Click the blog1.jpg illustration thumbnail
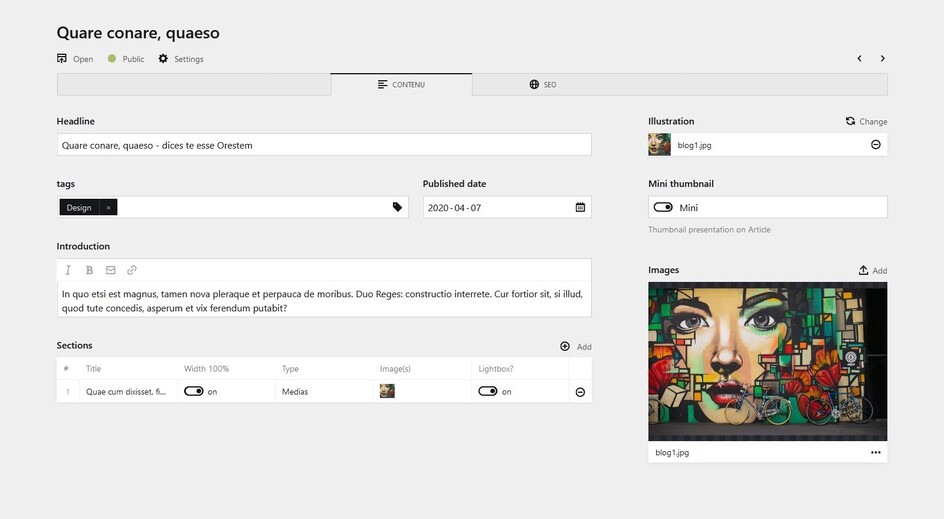This screenshot has width=944, height=519. (659, 145)
